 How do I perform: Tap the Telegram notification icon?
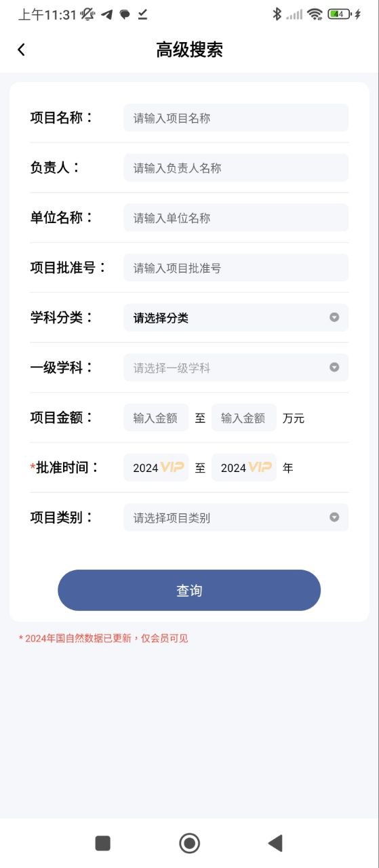pyautogui.click(x=107, y=14)
